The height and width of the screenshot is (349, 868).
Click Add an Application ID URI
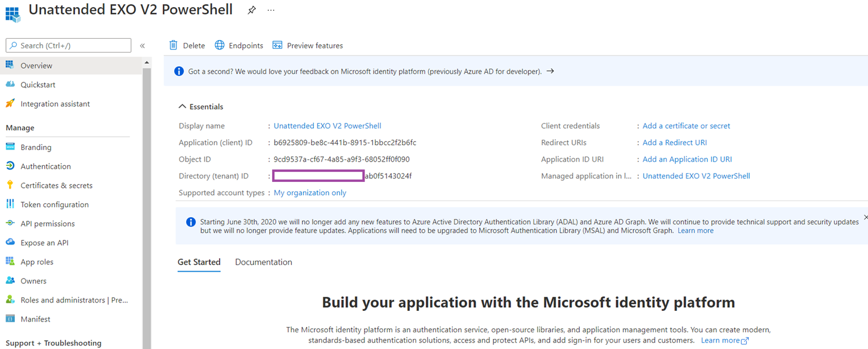(687, 159)
